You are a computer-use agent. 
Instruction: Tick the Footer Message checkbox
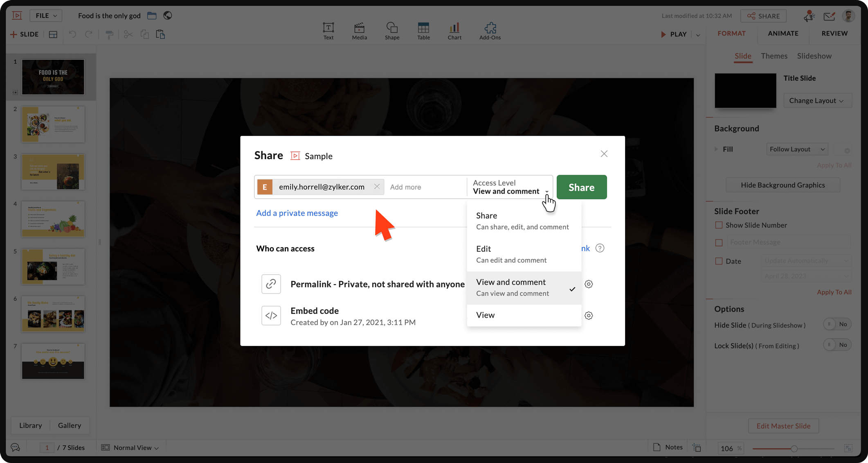click(x=719, y=242)
